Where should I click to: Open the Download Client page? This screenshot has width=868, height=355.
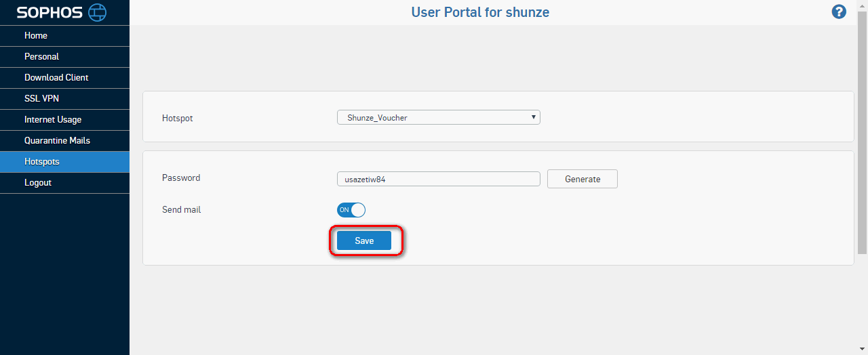[64, 78]
